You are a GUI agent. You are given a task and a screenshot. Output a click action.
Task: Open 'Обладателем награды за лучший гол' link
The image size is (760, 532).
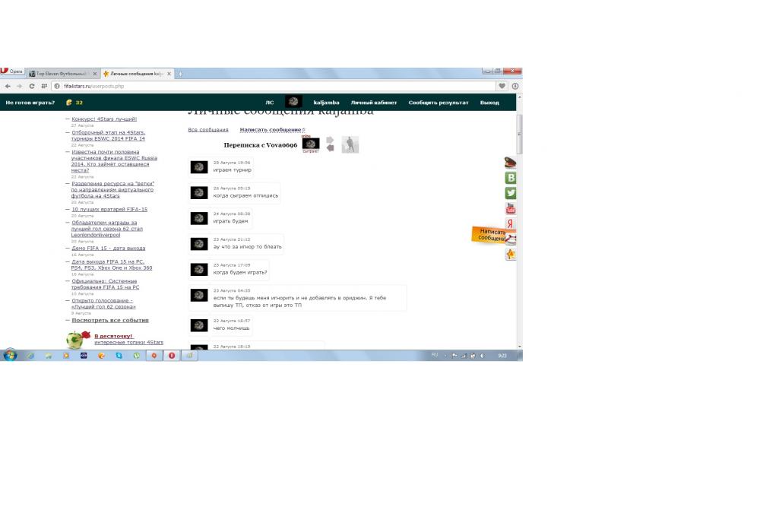point(106,229)
